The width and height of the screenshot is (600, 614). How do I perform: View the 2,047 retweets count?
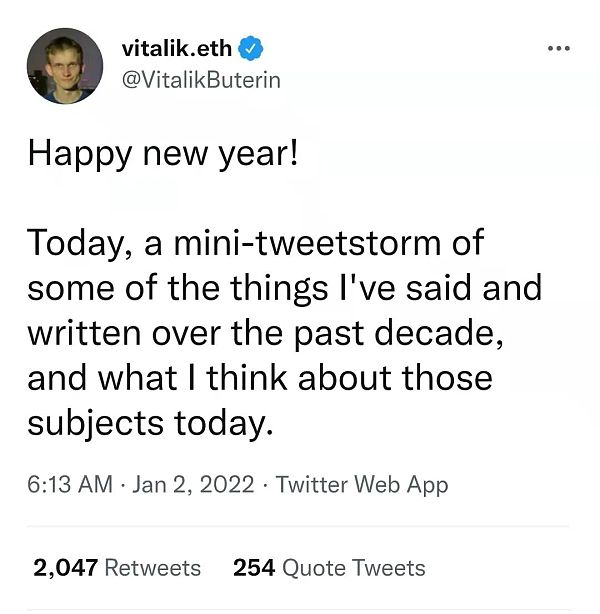(65, 568)
